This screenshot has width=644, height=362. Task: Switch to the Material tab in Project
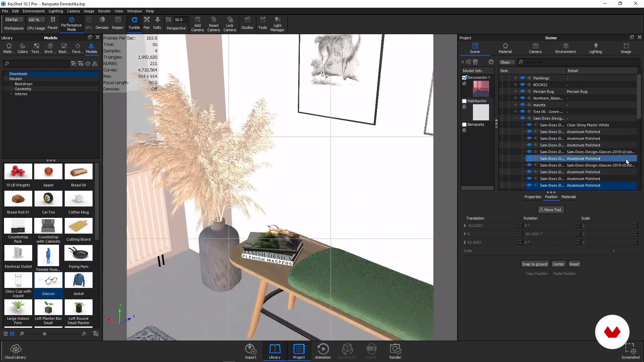(x=505, y=48)
